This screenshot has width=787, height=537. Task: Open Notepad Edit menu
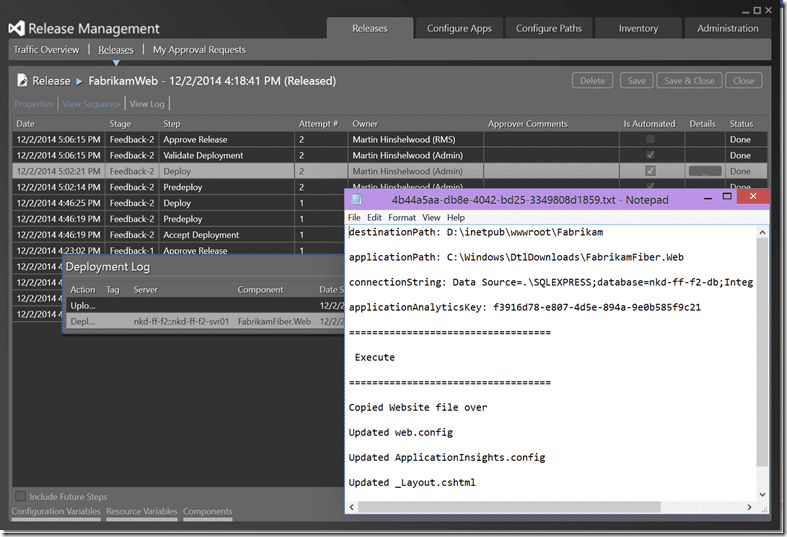tap(374, 217)
